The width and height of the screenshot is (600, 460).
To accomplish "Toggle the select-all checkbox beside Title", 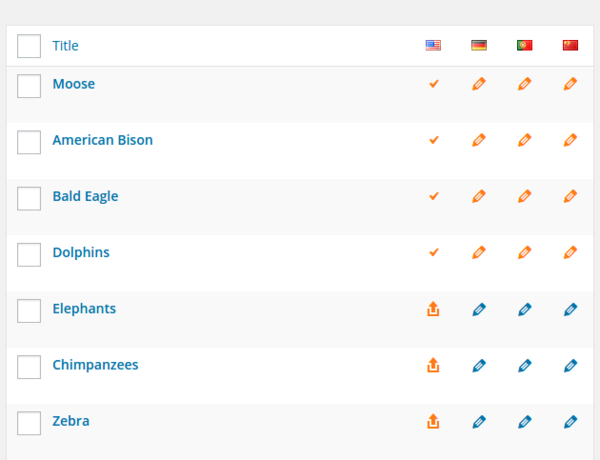I will pyautogui.click(x=29, y=46).
